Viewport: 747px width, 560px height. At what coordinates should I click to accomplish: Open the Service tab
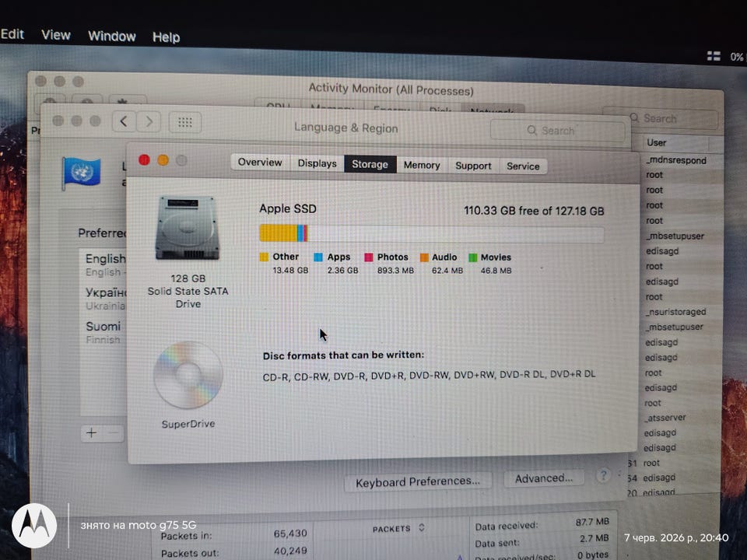(x=523, y=166)
